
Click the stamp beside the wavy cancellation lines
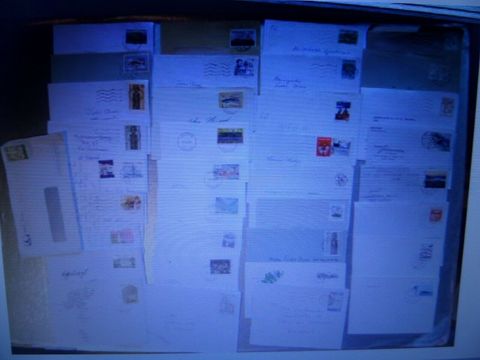point(137,97)
